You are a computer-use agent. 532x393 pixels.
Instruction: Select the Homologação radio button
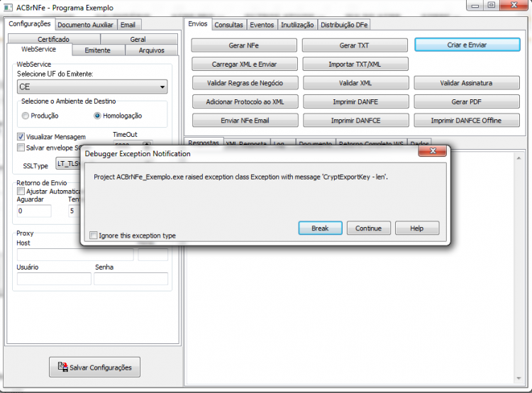[x=97, y=116]
